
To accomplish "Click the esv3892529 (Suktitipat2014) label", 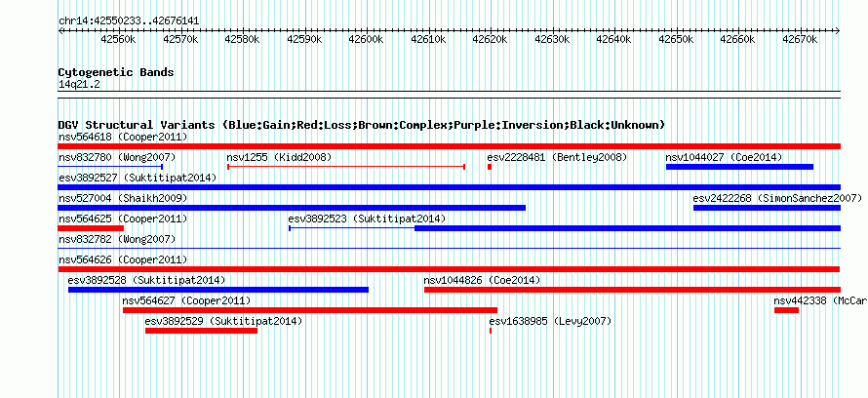I will (223, 321).
